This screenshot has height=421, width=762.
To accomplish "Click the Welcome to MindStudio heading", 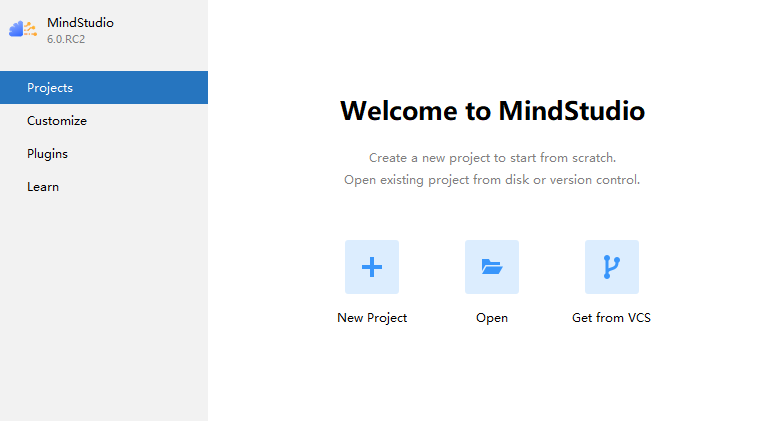I will click(492, 111).
